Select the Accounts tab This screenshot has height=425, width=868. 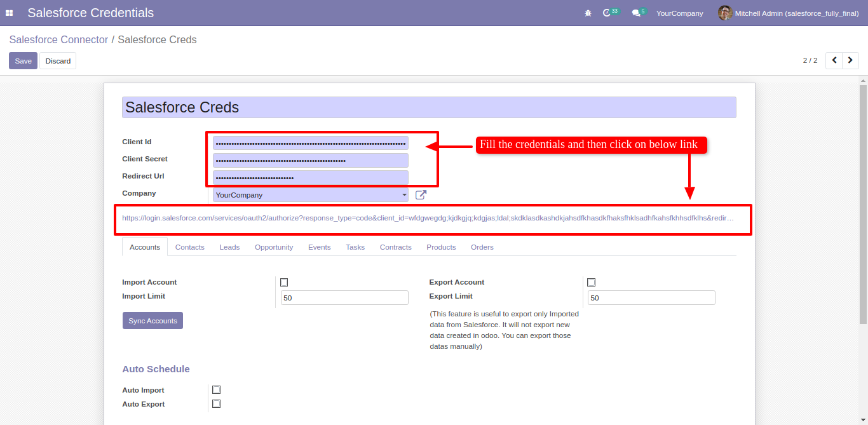click(145, 247)
